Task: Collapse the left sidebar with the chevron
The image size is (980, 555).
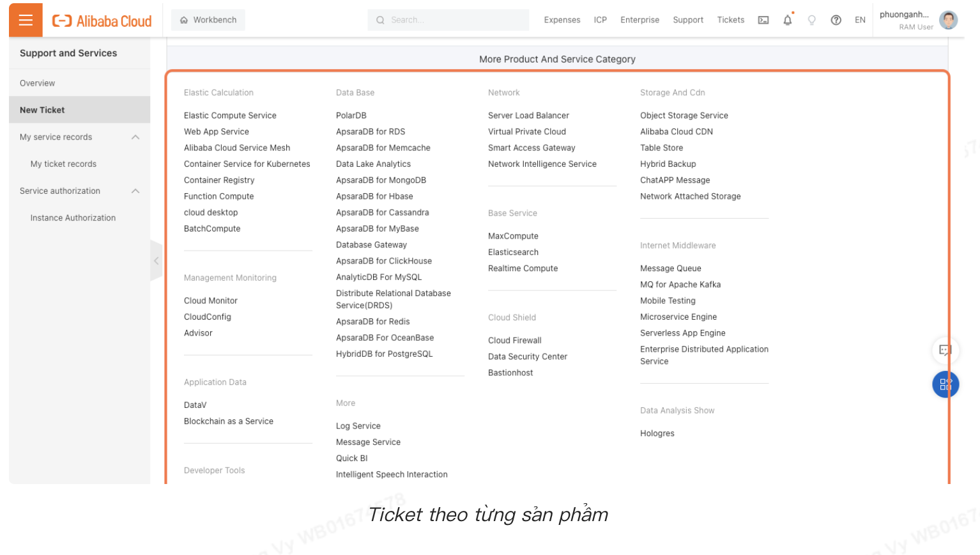Action: tap(157, 261)
